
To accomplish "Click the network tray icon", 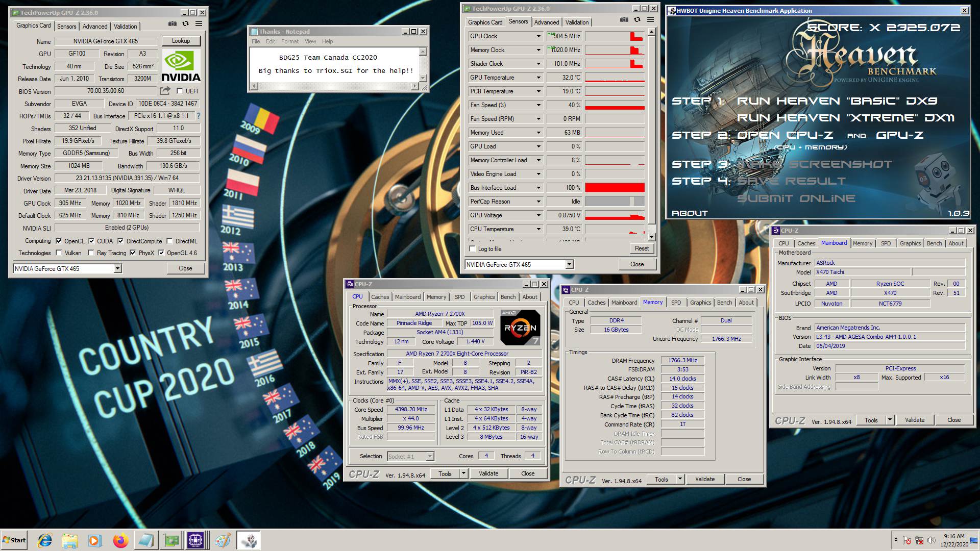I will click(x=919, y=540).
